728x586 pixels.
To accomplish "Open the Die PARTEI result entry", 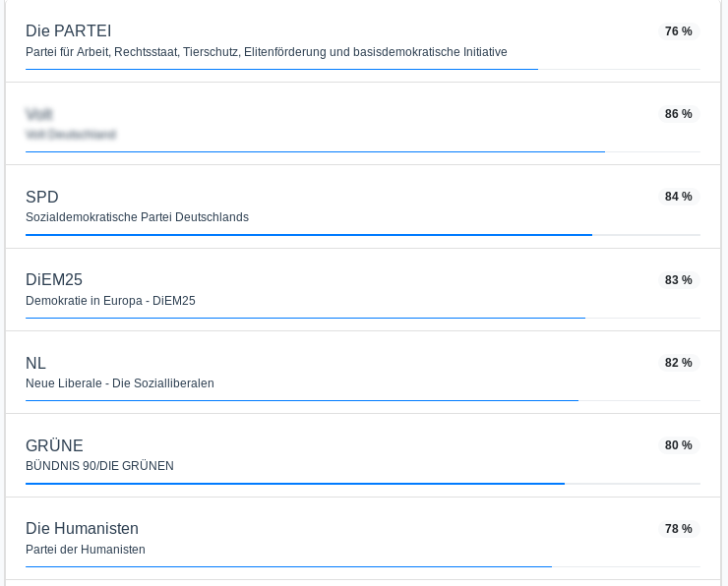I will [x=363, y=41].
